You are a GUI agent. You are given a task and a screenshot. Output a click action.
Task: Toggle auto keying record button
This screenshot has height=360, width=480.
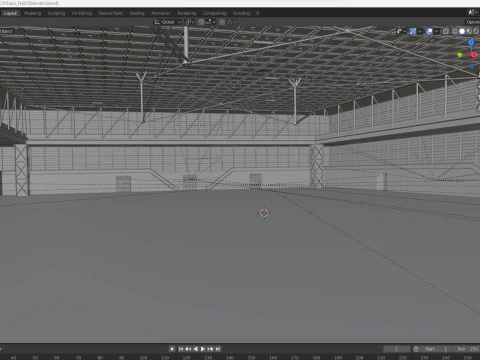(172, 349)
